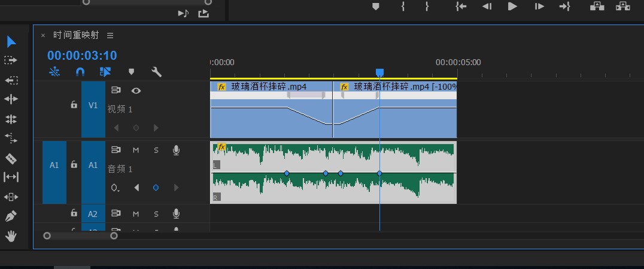This screenshot has width=644, height=269.
Task: Open fx badge on second video clip
Action: 345,87
